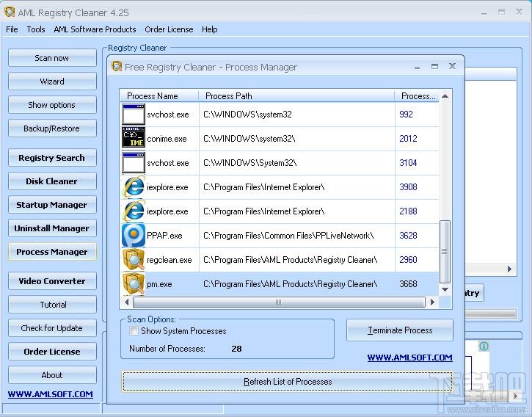Click the Scan now button
Image resolution: width=532 pixels, height=417 pixels.
point(52,58)
